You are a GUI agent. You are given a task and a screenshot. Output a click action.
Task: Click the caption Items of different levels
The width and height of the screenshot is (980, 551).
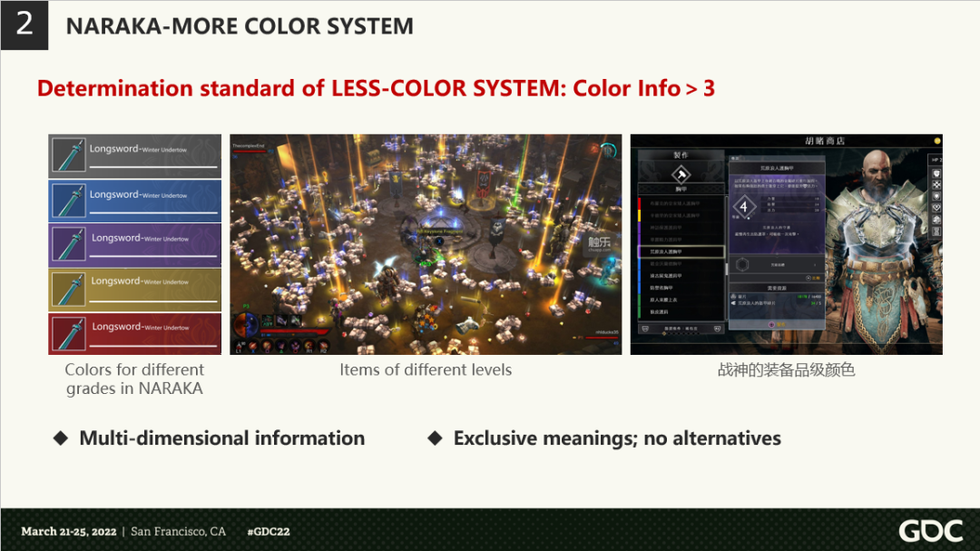coord(426,369)
